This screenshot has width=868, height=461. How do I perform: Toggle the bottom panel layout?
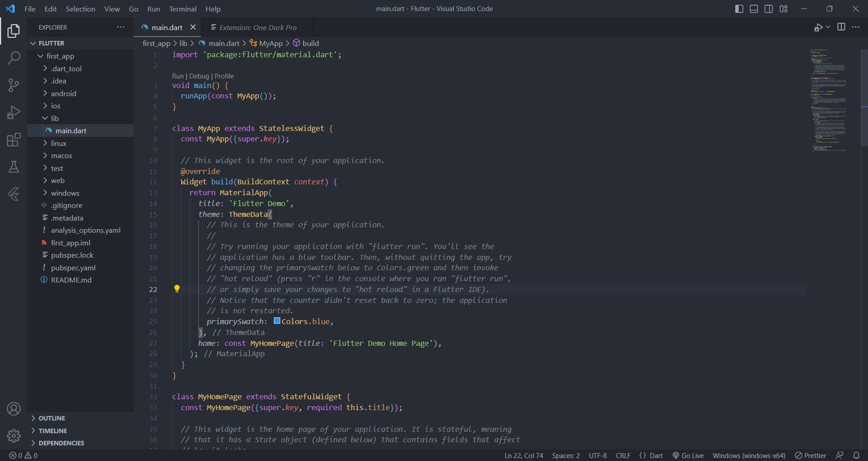[x=754, y=9]
